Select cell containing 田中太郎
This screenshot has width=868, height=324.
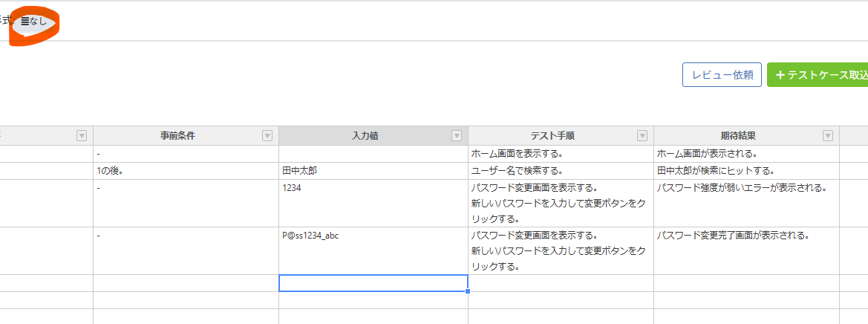(x=373, y=171)
